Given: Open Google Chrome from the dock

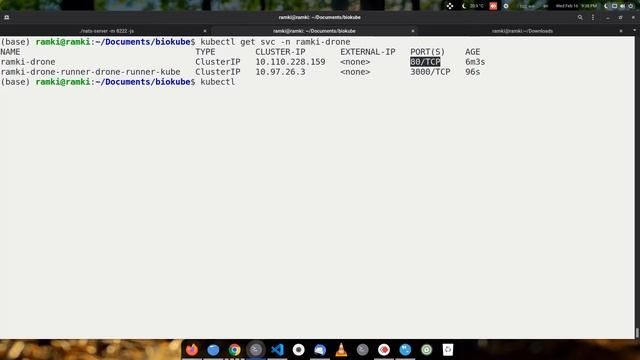Looking at the screenshot, I should point(235,350).
